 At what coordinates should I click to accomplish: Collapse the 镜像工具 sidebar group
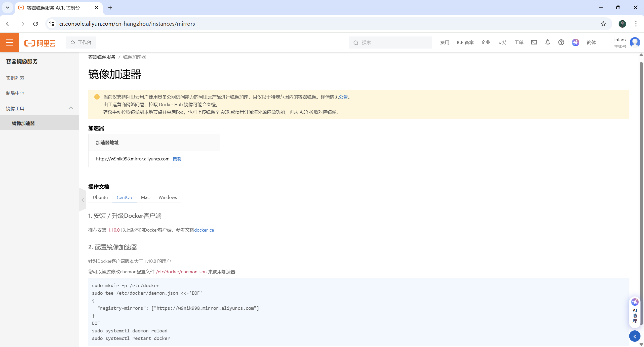coord(71,108)
